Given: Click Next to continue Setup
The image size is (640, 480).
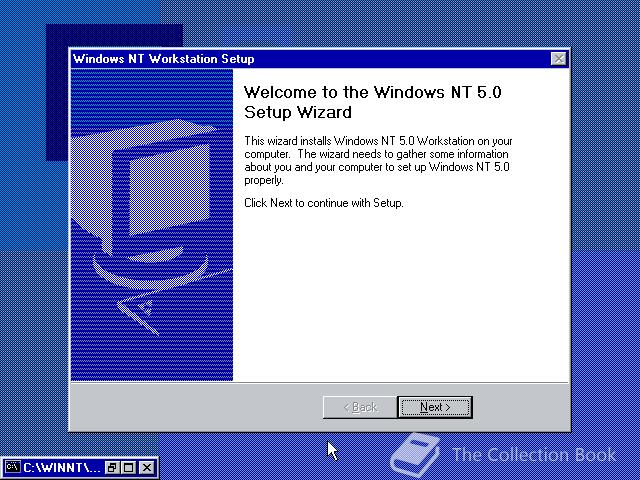Looking at the screenshot, I should coord(435,407).
